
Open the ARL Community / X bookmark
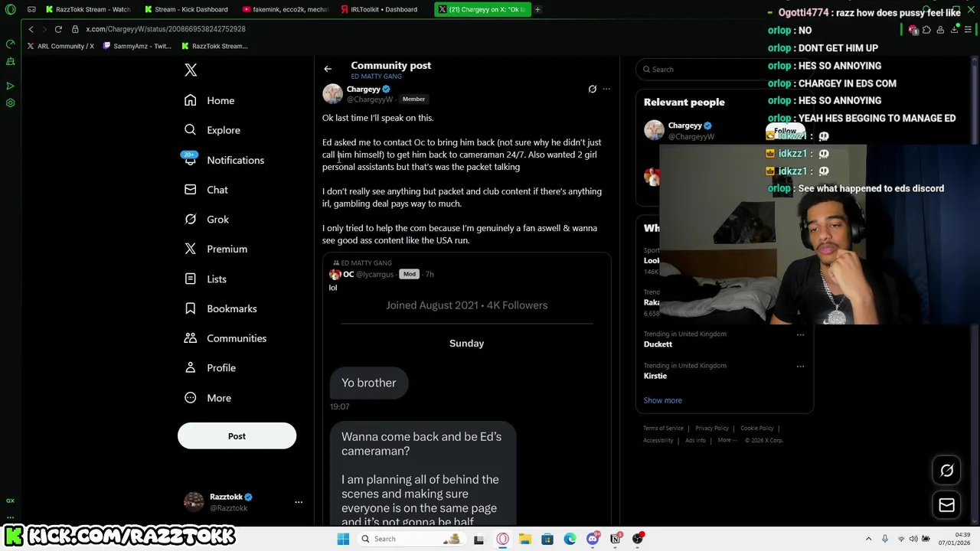click(x=60, y=46)
